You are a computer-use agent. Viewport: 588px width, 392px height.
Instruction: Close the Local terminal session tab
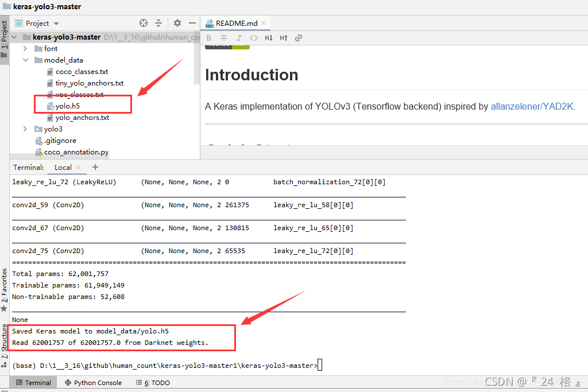point(78,168)
